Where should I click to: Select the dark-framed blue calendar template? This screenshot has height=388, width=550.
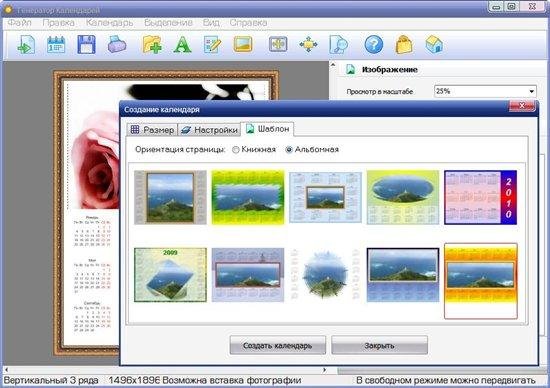pyautogui.click(x=403, y=275)
